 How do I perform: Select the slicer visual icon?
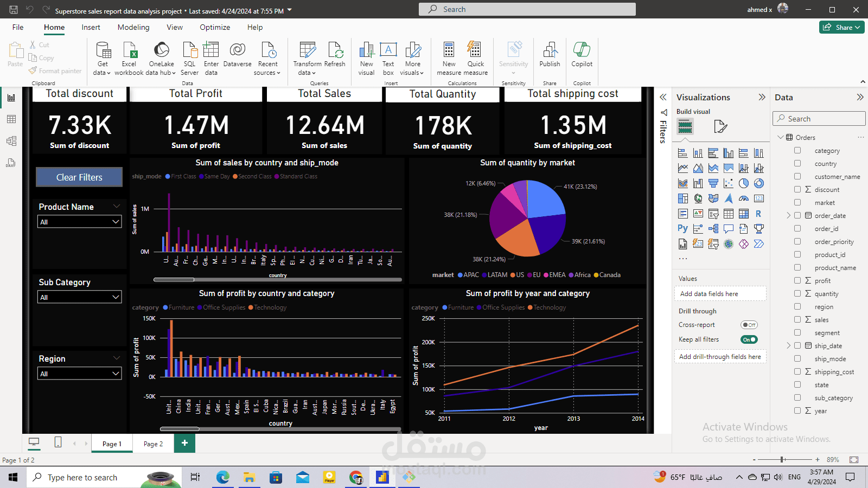point(713,213)
